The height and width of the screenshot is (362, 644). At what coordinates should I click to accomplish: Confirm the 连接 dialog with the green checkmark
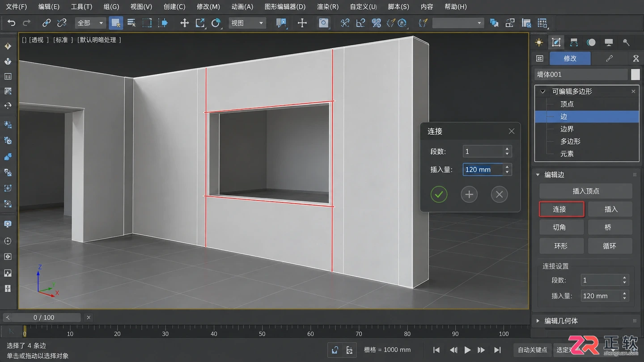point(439,194)
